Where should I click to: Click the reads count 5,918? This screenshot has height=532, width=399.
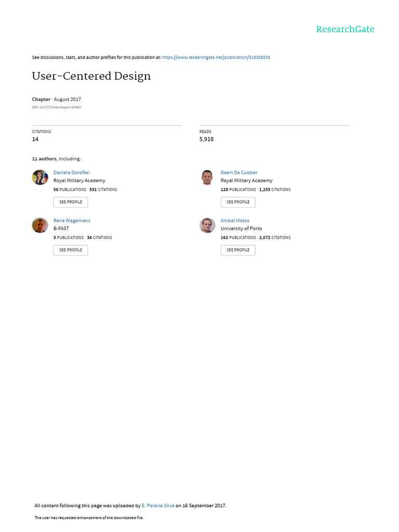(x=206, y=139)
